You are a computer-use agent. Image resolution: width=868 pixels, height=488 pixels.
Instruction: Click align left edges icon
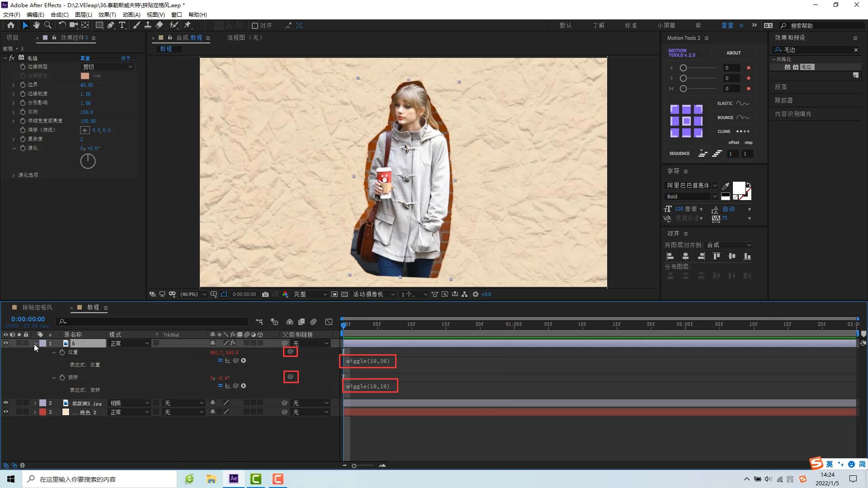pyautogui.click(x=670, y=256)
